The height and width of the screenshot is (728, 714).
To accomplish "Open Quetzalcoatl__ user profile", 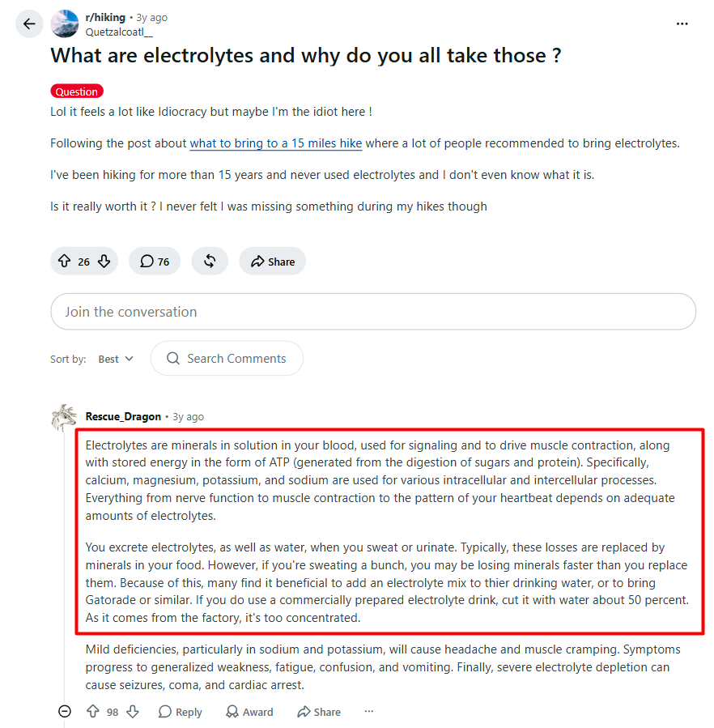I will 119,32.
